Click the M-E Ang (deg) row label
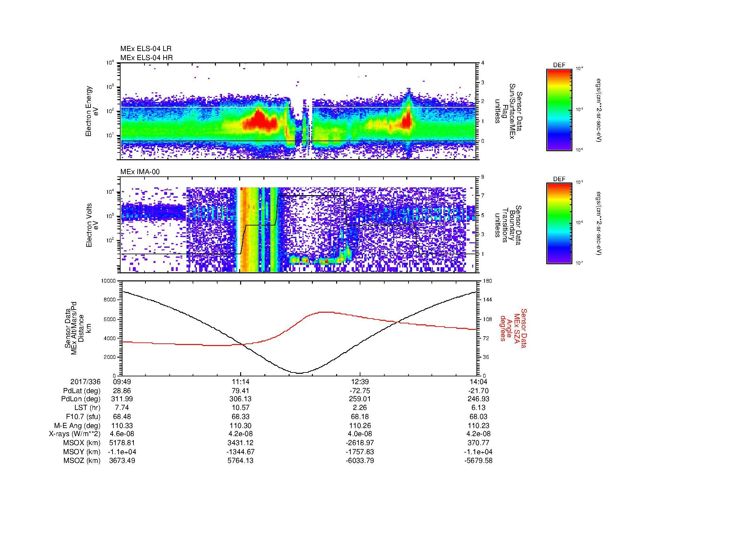 coord(77,425)
